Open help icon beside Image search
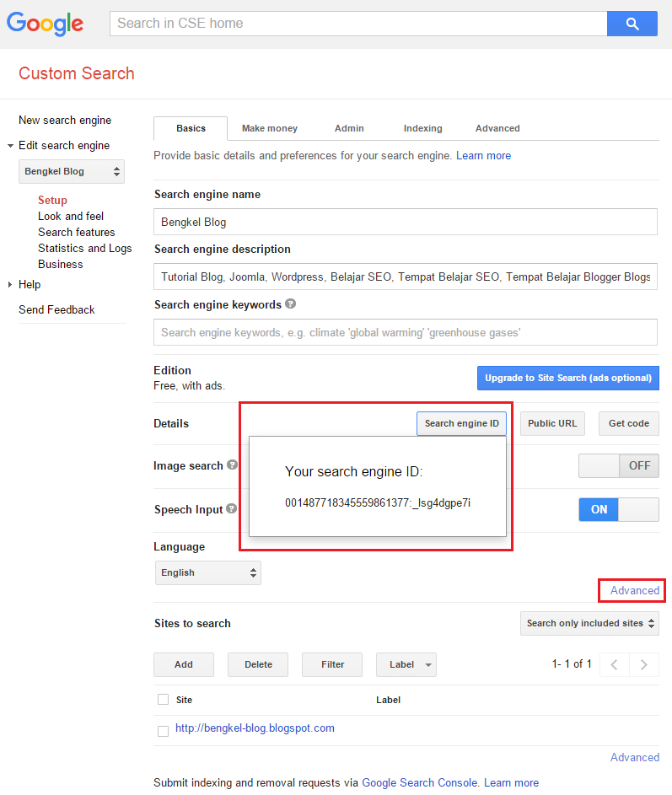Screen dimensions: 672x795 pos(232,465)
